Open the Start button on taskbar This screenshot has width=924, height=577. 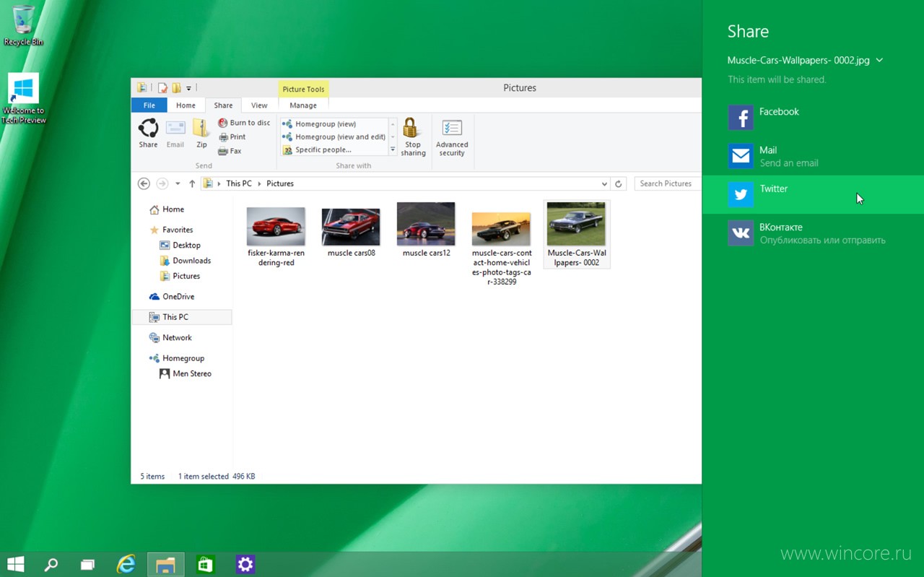tap(15, 564)
